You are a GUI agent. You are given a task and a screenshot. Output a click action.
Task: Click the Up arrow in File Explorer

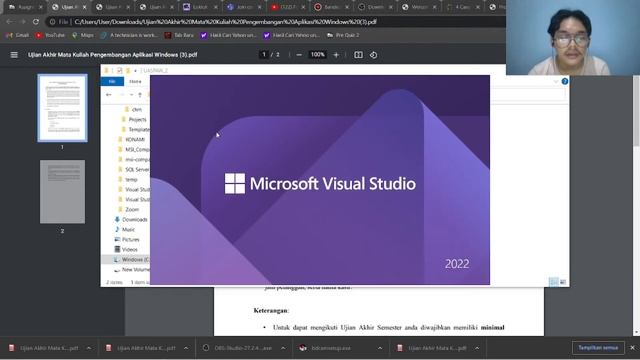[x=140, y=95]
